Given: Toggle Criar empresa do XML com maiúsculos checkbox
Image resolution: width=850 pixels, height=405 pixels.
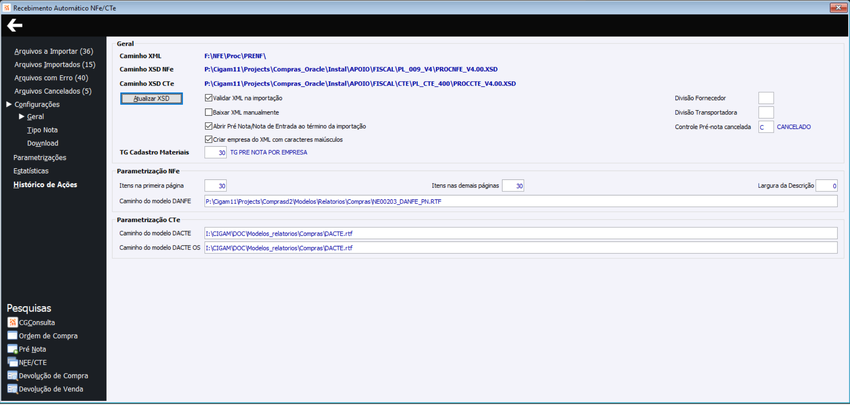Looking at the screenshot, I should tap(208, 139).
